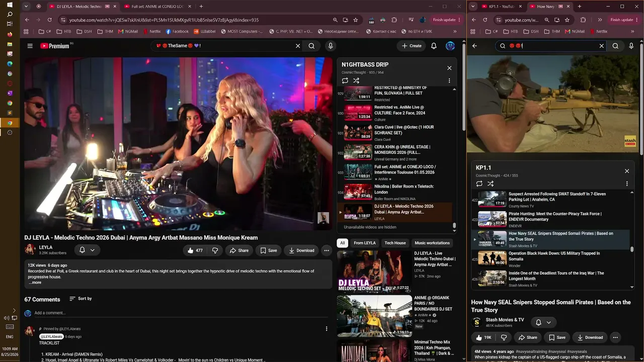The height and width of the screenshot is (362, 644).
Task: Open the comments Sort by menu
Action: point(80,299)
